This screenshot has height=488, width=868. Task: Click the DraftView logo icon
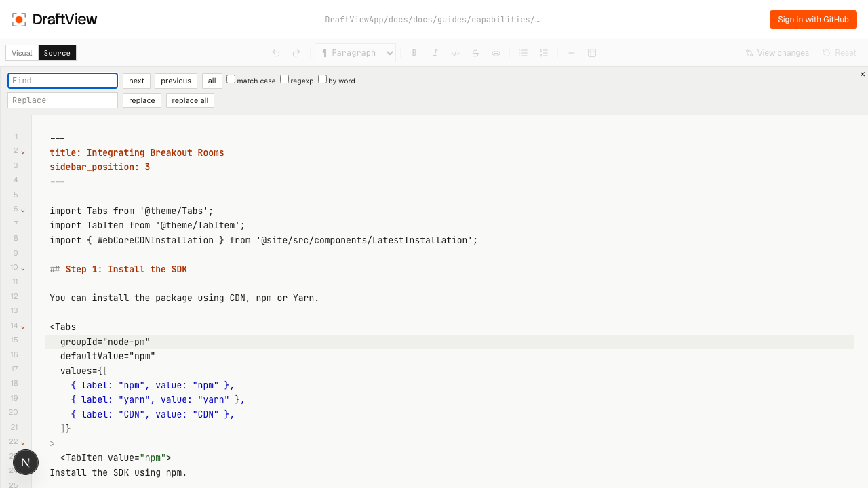(x=19, y=20)
